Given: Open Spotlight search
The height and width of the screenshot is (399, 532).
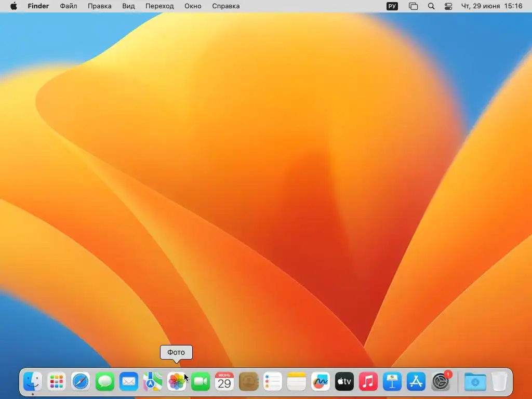Looking at the screenshot, I should pyautogui.click(x=431, y=6).
